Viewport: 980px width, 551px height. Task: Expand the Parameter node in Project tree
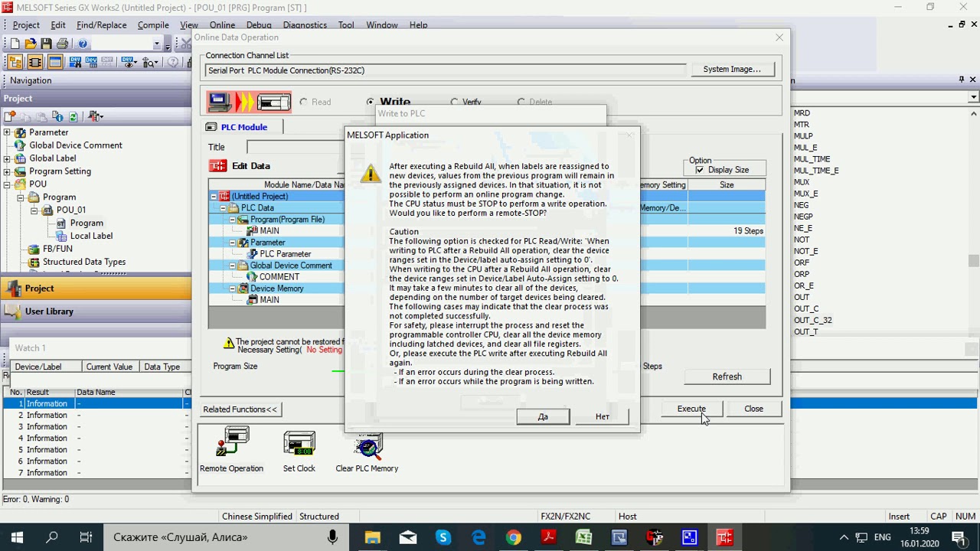tap(7, 132)
